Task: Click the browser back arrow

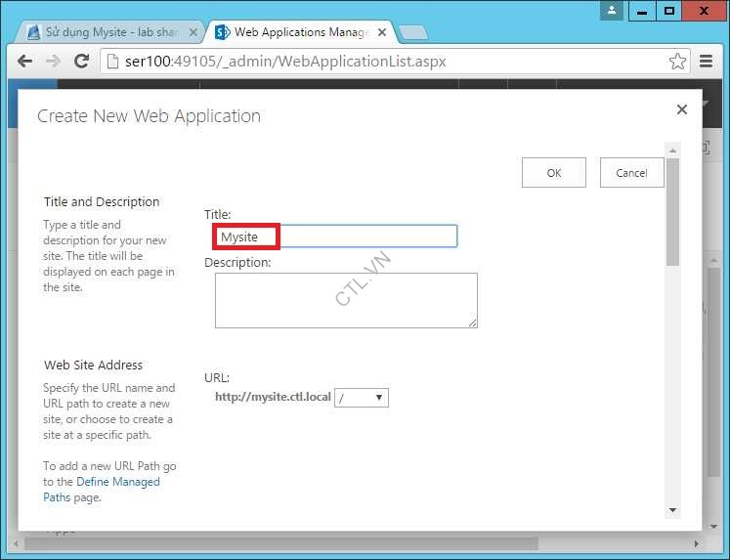Action: 24,61
